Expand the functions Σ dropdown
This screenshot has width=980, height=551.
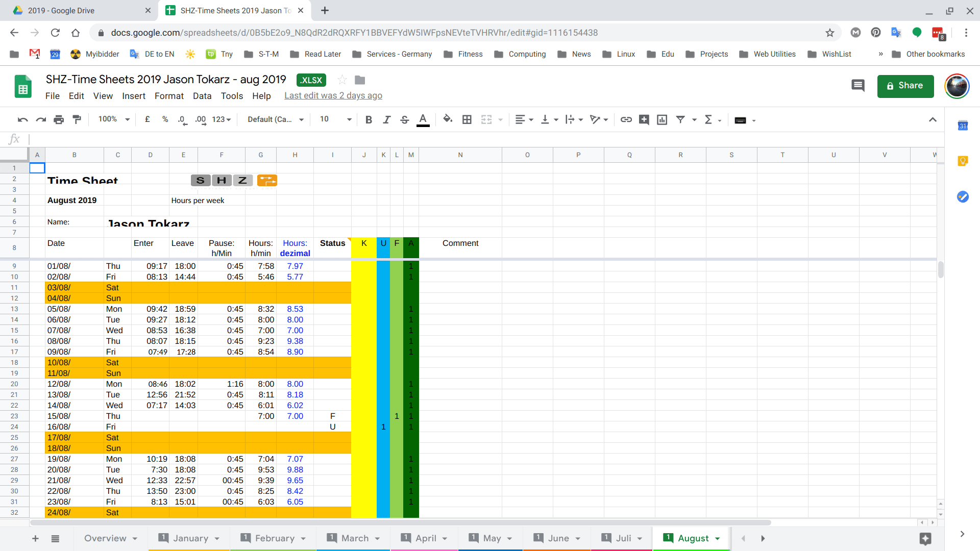[709, 119]
